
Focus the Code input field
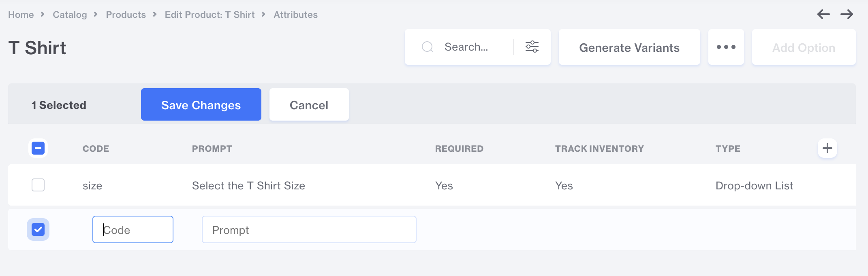pyautogui.click(x=133, y=229)
